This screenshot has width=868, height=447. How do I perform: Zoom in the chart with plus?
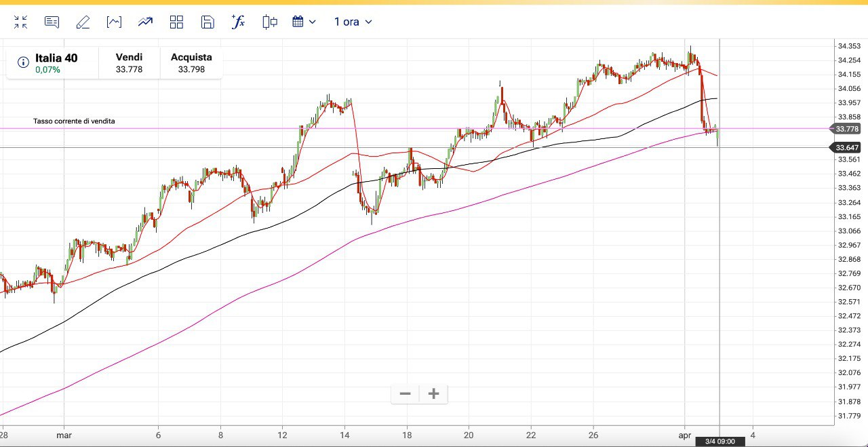click(x=434, y=394)
